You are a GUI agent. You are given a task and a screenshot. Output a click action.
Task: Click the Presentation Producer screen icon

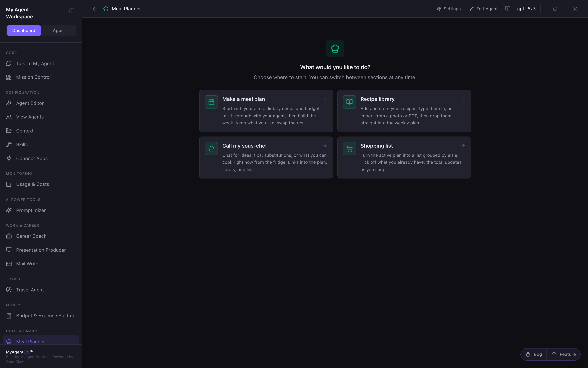[9, 250]
